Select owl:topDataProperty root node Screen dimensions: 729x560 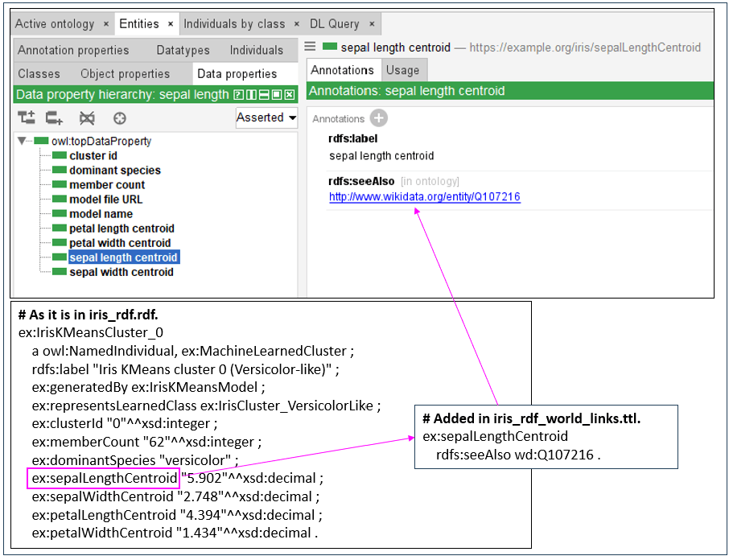[101, 141]
